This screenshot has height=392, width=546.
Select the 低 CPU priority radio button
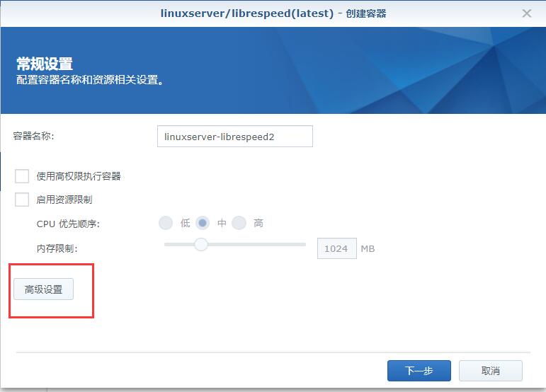tap(166, 223)
